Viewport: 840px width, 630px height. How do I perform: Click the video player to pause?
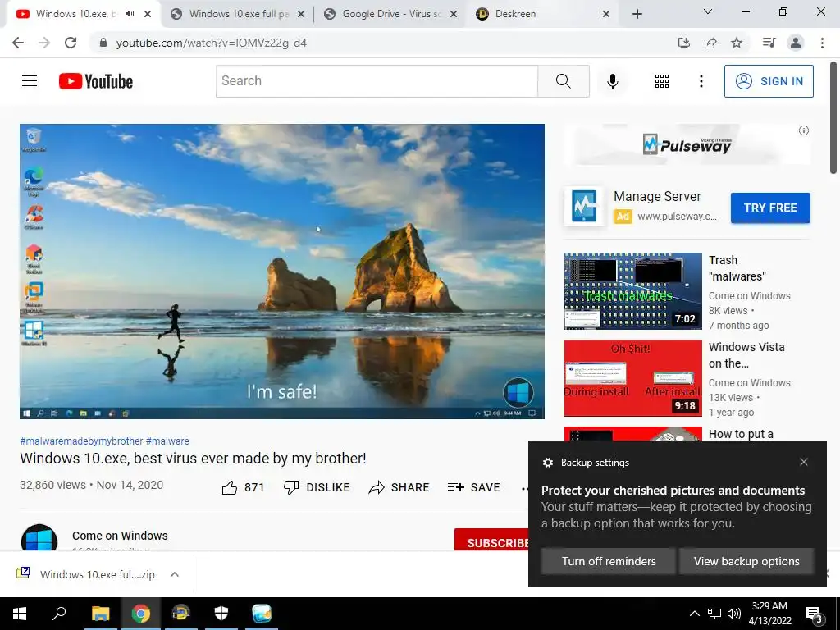[x=282, y=271]
